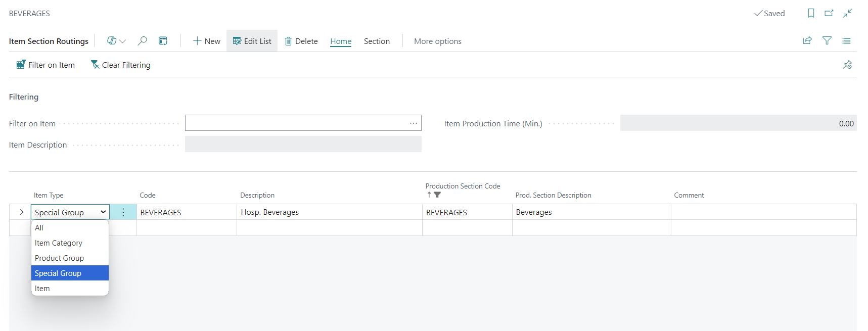
Task: Click the pin action bar icon
Action: click(x=847, y=65)
